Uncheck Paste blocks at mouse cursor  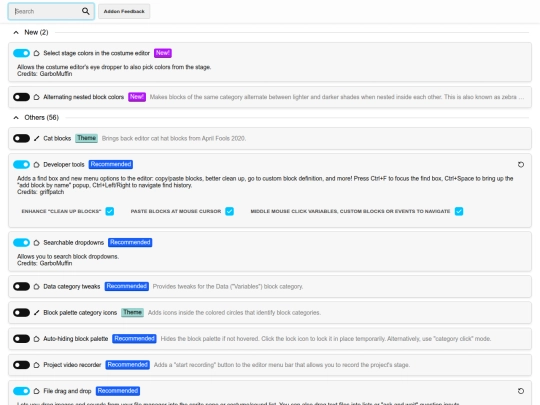pos(229,211)
